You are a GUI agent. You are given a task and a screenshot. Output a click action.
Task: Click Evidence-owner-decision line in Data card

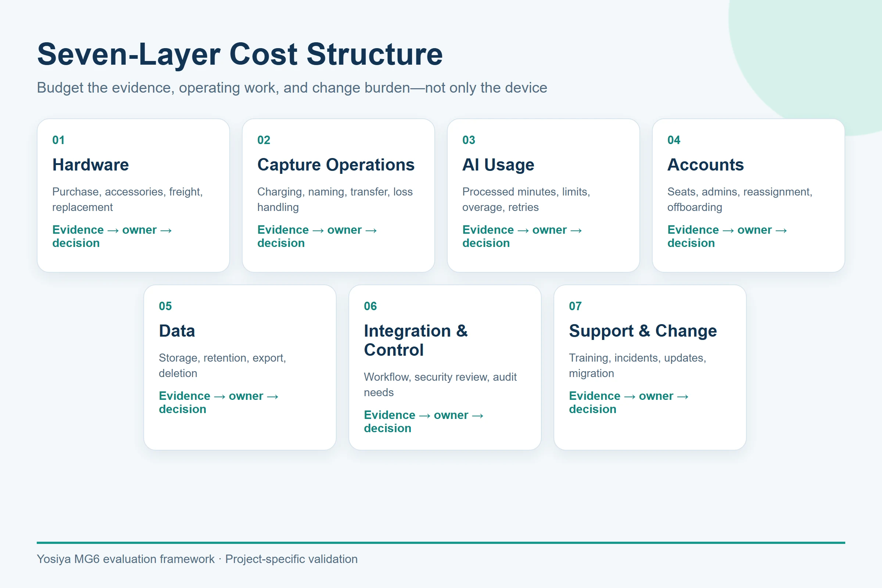(x=219, y=402)
